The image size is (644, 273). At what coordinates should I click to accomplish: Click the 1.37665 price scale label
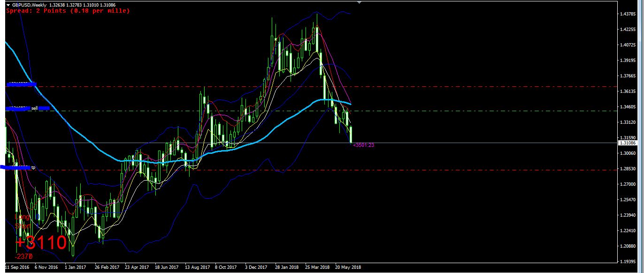(x=628, y=76)
